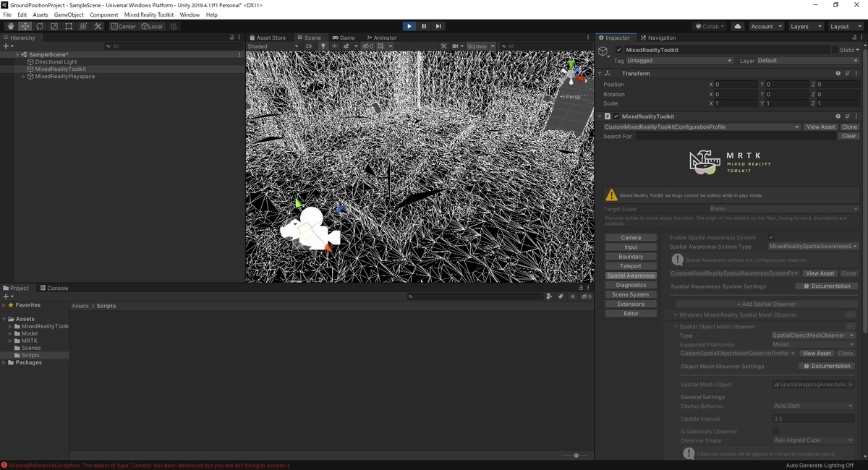Image resolution: width=868 pixels, height=470 pixels.
Task: Open the GameObject icon picker in Inspector
Action: click(x=604, y=52)
